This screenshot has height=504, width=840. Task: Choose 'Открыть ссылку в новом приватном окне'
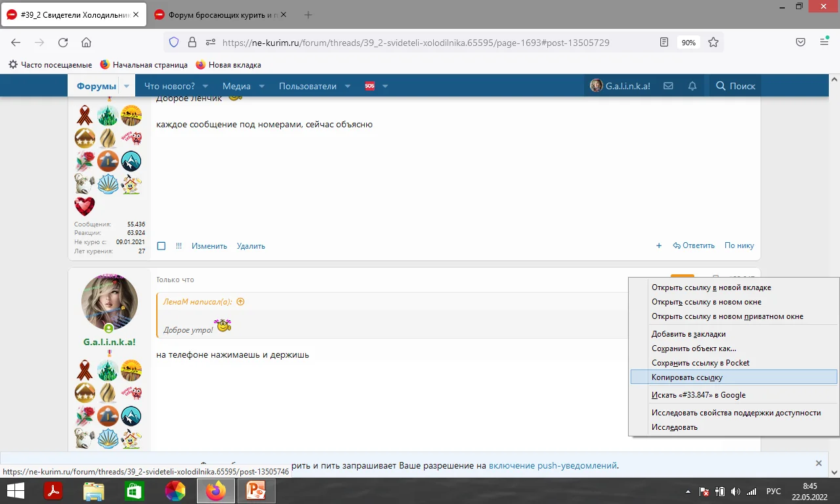click(x=734, y=316)
